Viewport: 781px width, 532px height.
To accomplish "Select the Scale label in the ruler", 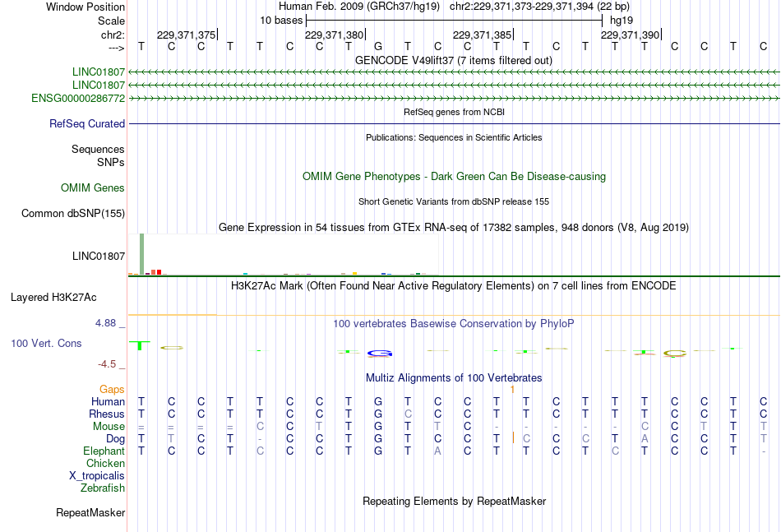I will tap(111, 21).
